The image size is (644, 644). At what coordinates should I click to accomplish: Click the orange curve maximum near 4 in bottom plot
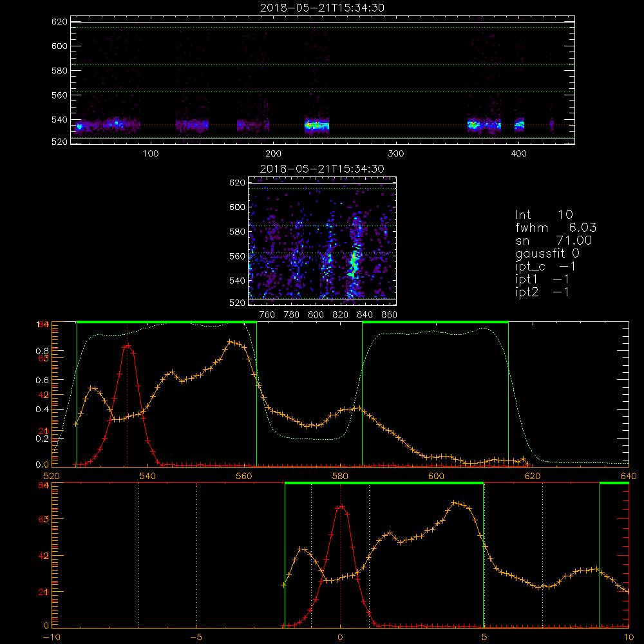[454, 502]
